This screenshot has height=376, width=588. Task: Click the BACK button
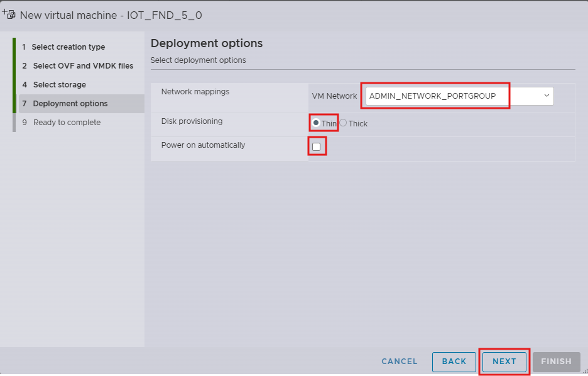tap(454, 362)
